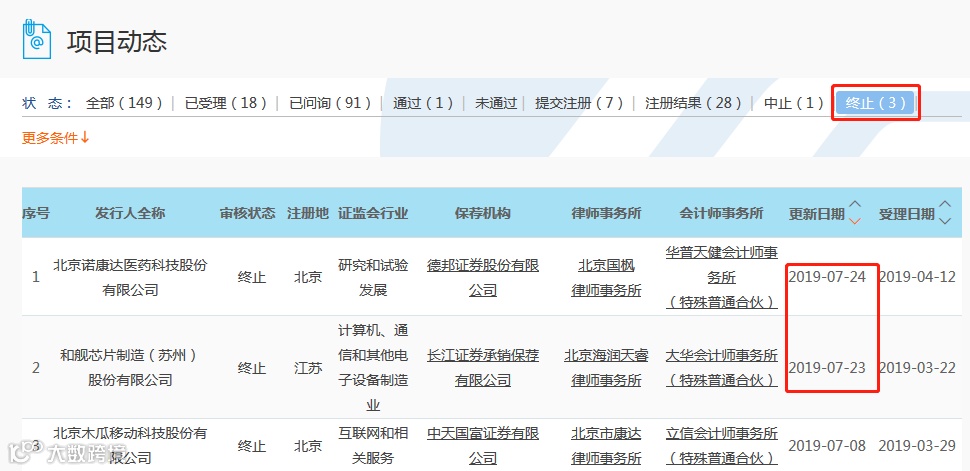Expand 更多条件 filter options
970x471 pixels.
[56, 138]
